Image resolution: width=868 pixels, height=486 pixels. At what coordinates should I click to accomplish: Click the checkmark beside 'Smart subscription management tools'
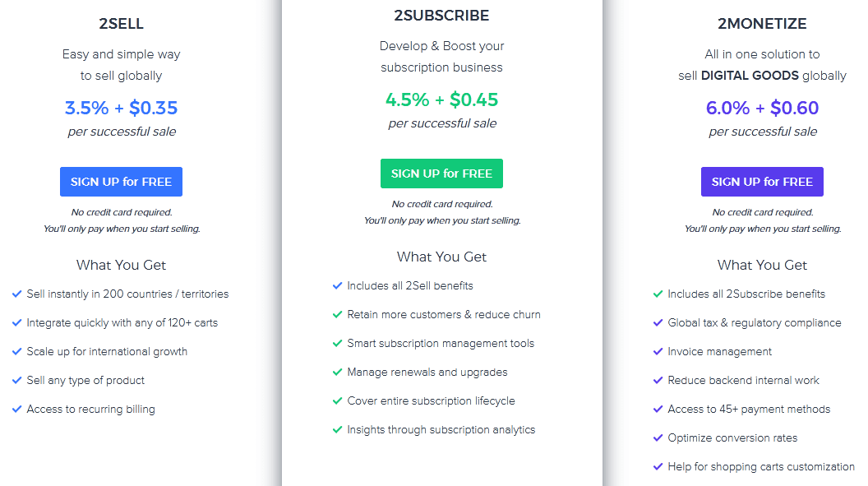click(x=338, y=343)
